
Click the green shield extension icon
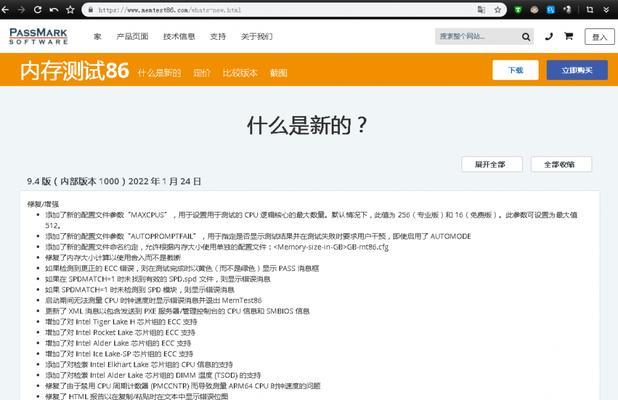coord(518,10)
